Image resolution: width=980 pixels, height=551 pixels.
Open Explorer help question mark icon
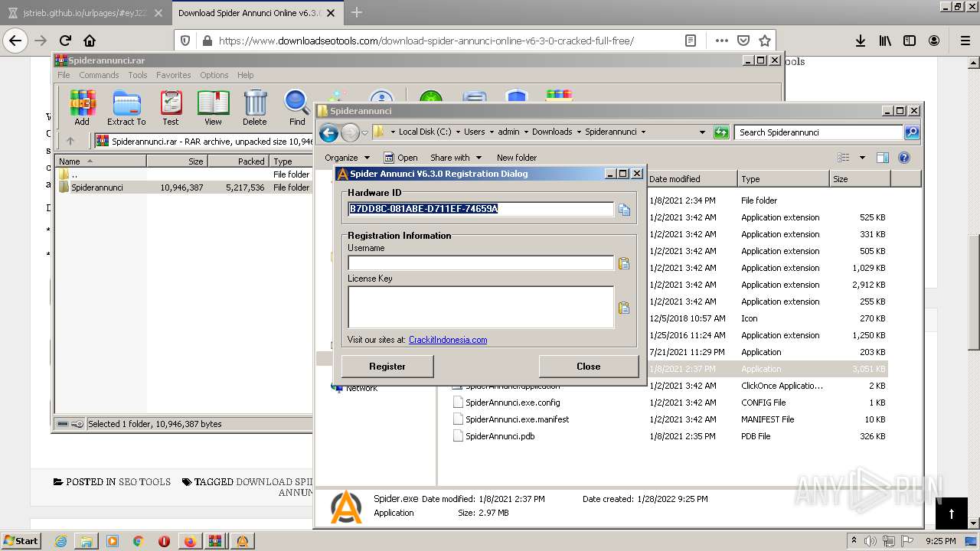[903, 158]
